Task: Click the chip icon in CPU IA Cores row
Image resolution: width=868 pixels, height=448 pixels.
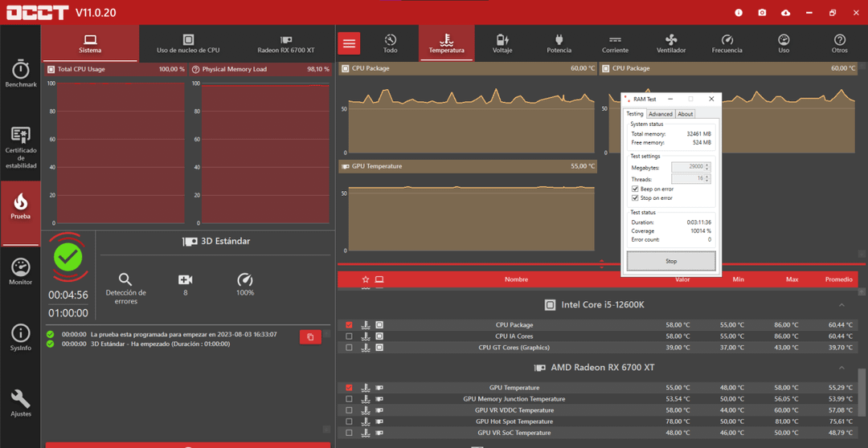Action: (379, 336)
